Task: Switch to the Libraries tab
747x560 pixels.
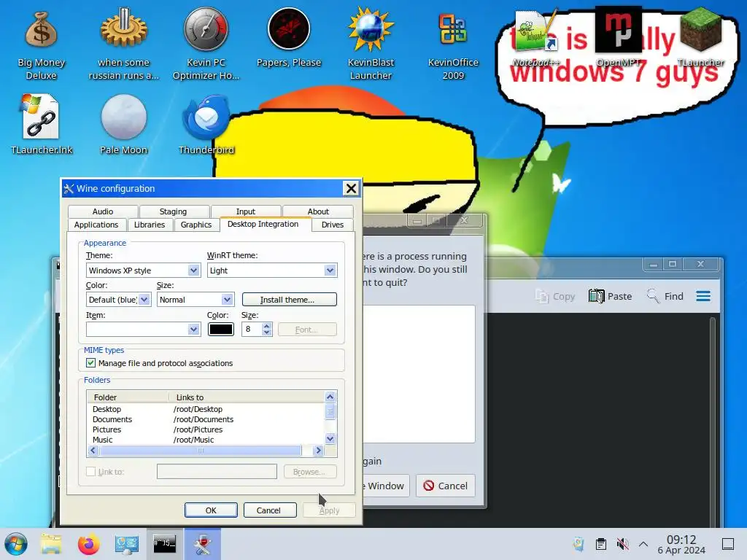Action: pos(149,225)
